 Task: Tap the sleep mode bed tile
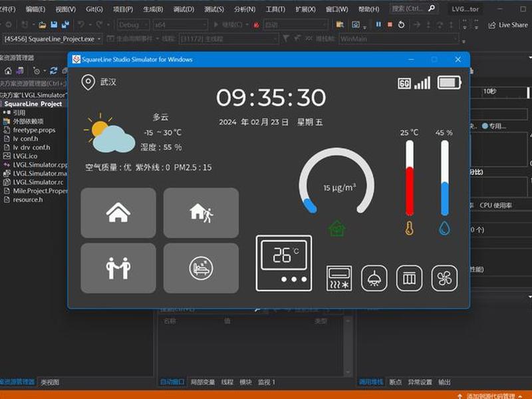[201, 268]
